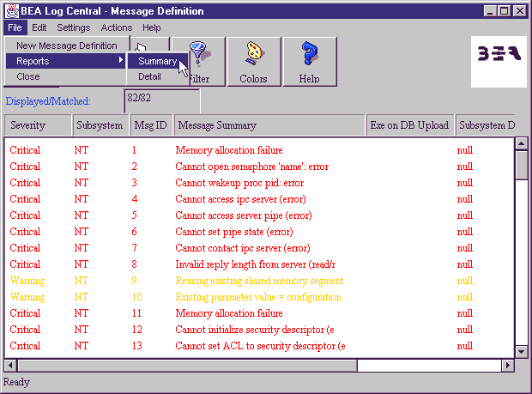Open the Actions menu
This screenshot has width=532, height=394.
(x=117, y=27)
